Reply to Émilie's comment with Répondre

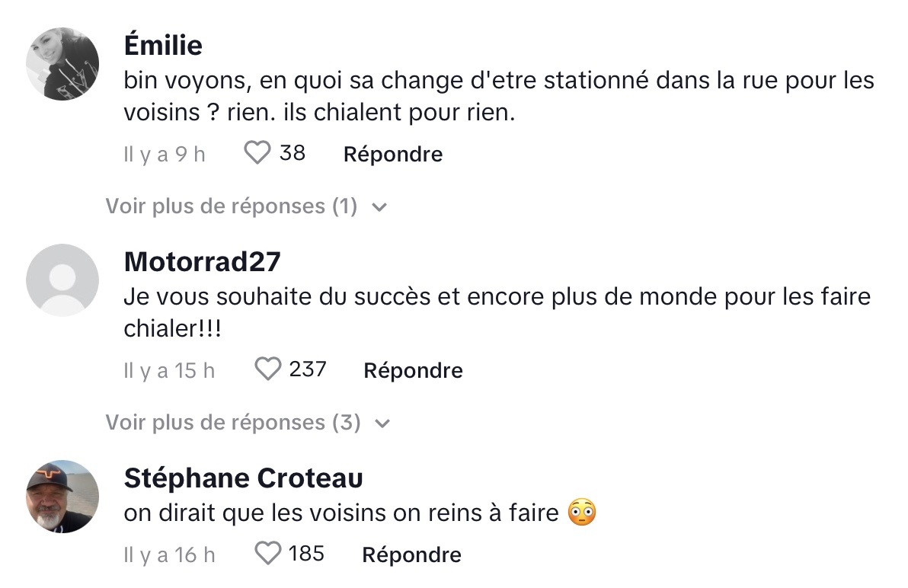393,154
